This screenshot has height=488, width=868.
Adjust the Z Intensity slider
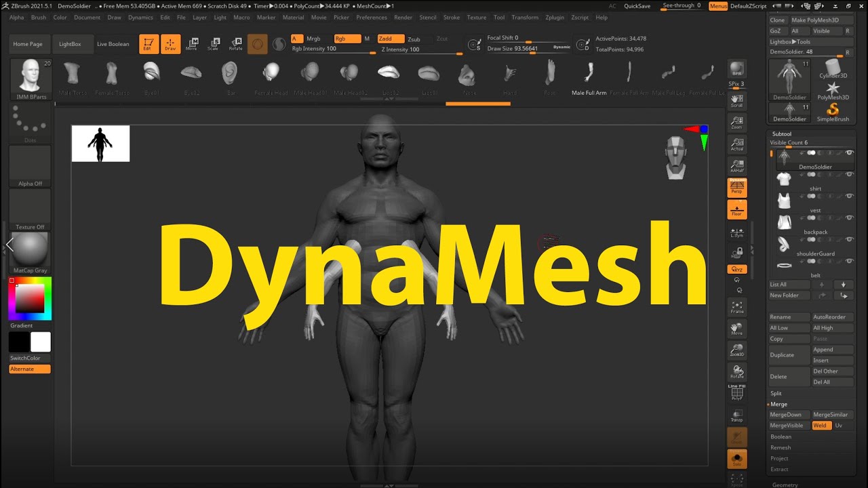click(x=420, y=49)
